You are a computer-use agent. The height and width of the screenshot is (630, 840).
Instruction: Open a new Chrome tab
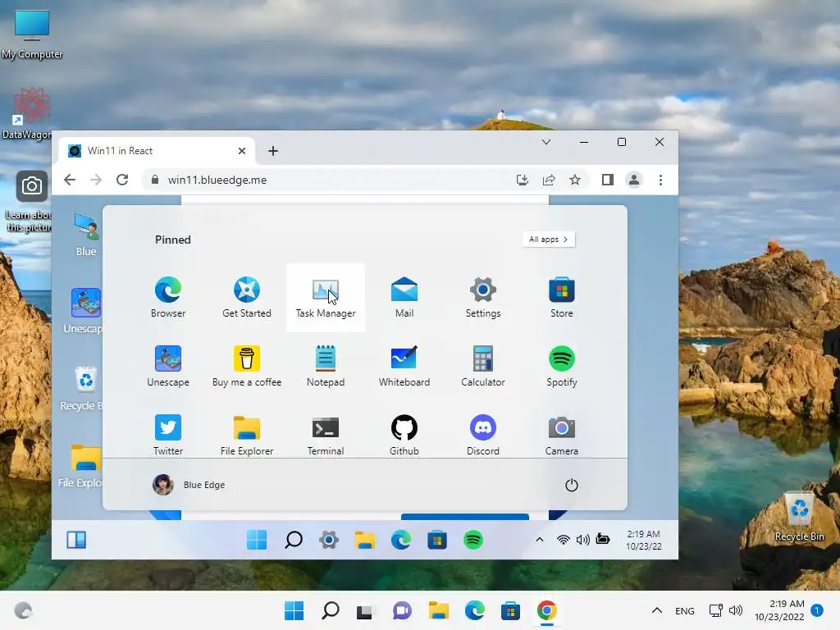pos(273,151)
